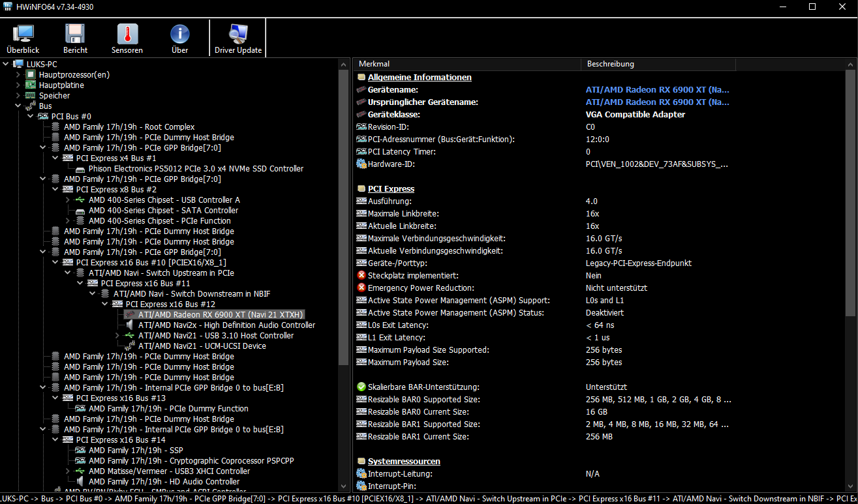Click the Speicher memory icon
858x504 pixels.
(x=31, y=96)
